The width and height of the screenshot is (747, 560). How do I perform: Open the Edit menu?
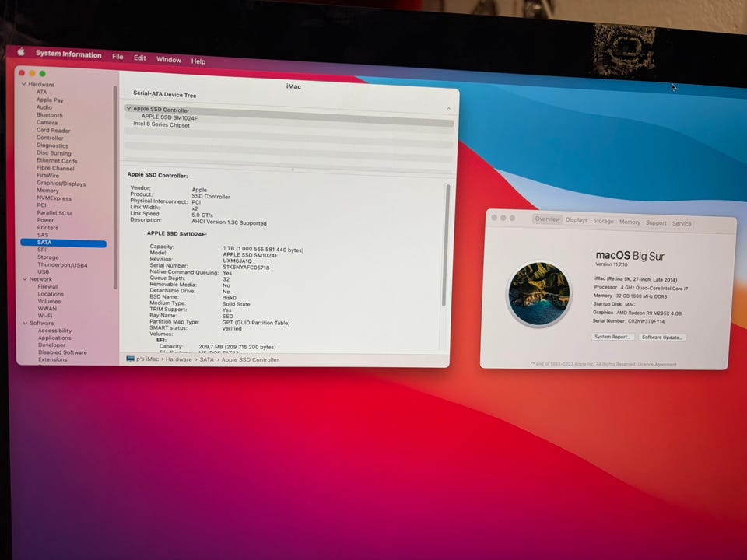point(139,58)
